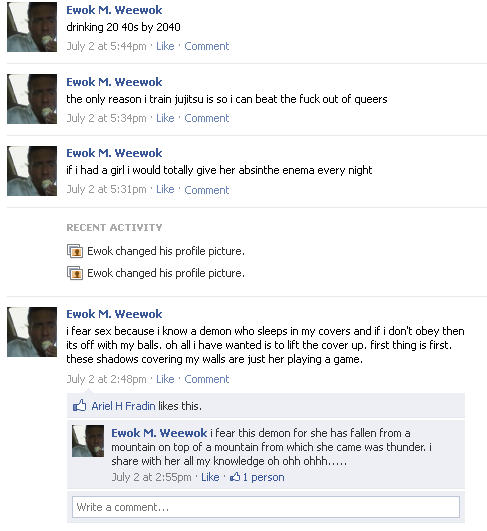487x531 pixels.
Task: Open Ariel H Fradin's profile link
Action: [123, 406]
